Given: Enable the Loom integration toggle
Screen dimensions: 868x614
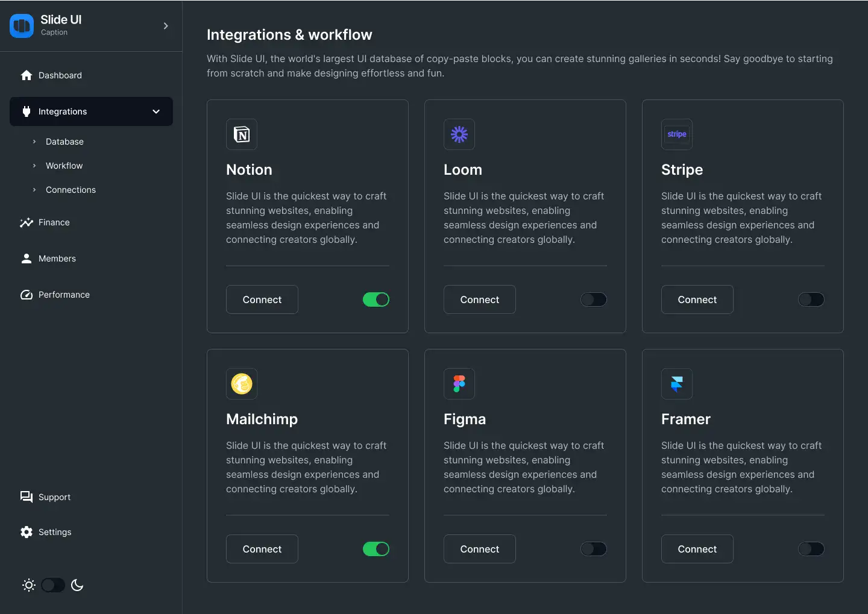Looking at the screenshot, I should tap(594, 299).
